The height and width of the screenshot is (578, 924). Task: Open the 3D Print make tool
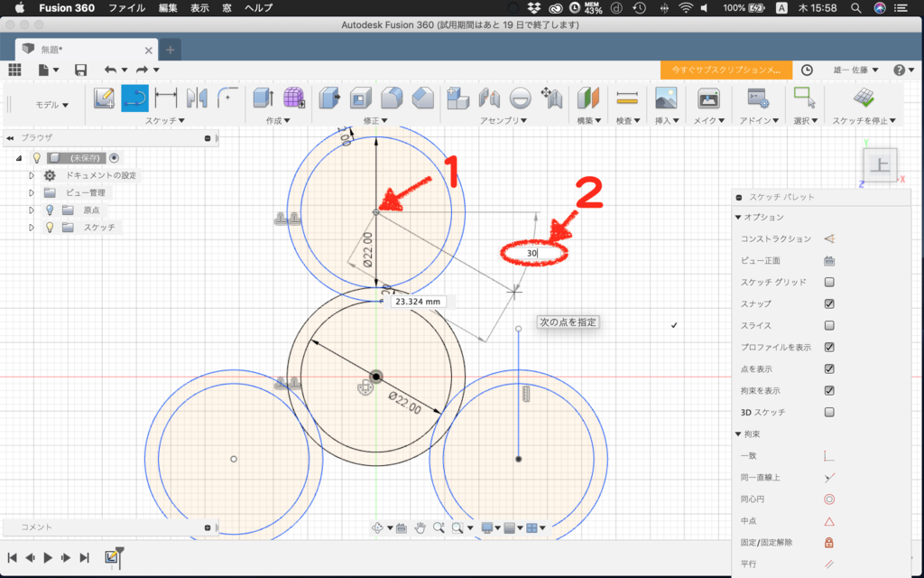point(708,98)
